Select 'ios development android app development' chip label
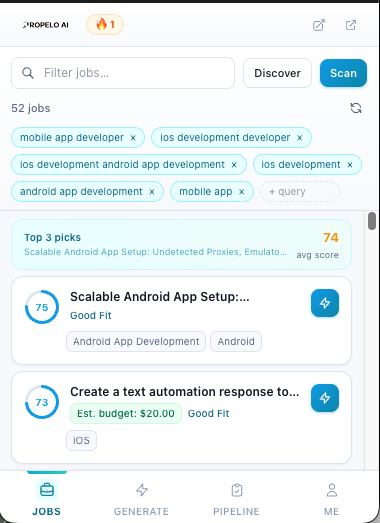This screenshot has width=380, height=523. 122,164
